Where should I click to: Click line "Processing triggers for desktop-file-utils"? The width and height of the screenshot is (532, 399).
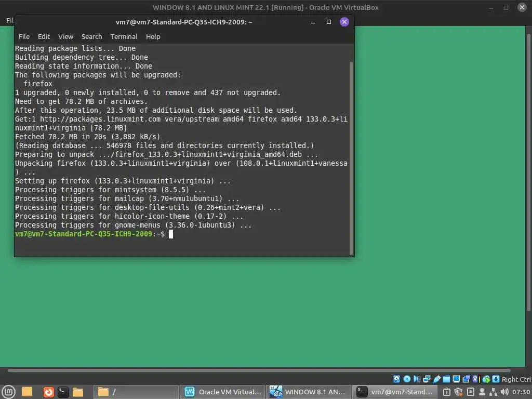(148, 207)
